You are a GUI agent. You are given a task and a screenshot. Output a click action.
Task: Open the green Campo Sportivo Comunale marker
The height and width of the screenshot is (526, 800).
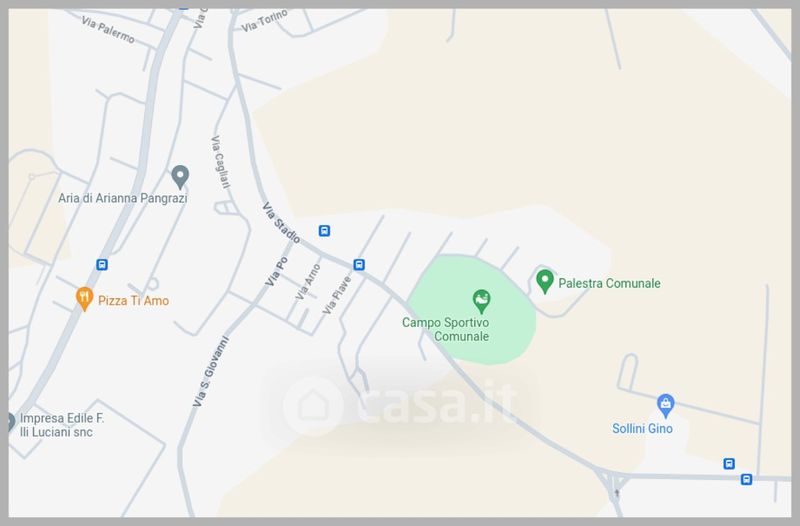coord(481,301)
